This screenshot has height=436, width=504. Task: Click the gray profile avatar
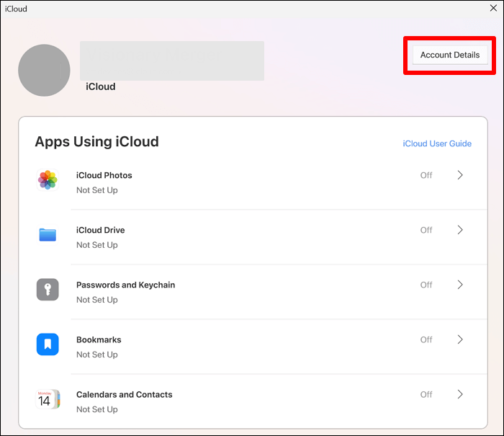pyautogui.click(x=44, y=70)
